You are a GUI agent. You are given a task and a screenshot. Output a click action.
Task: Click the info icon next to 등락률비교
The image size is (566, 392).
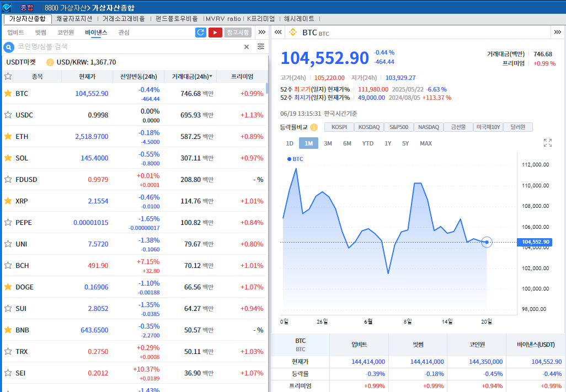coord(314,127)
